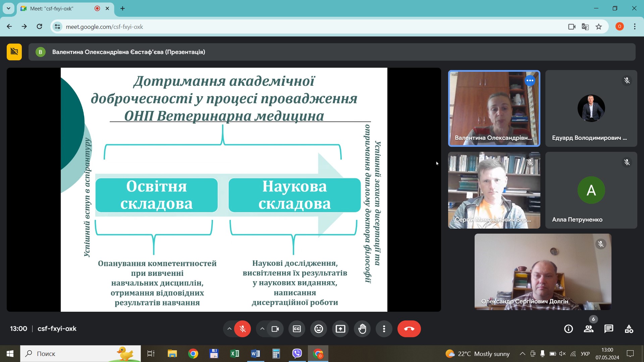Show hidden tray icons chevron
The image size is (644, 362).
coord(522,354)
